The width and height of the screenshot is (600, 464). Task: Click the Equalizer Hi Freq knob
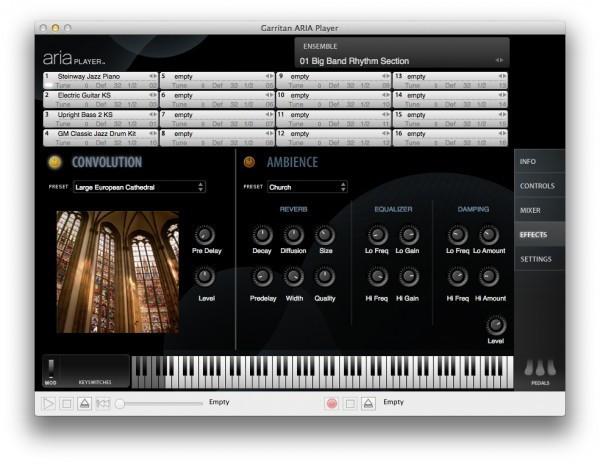tap(378, 277)
